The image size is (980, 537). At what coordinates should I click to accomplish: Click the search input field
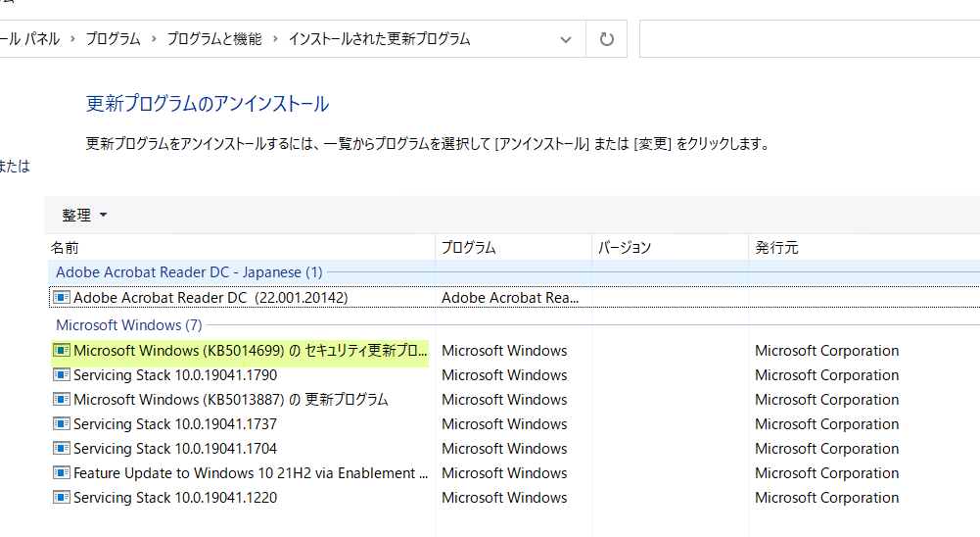tap(810, 39)
